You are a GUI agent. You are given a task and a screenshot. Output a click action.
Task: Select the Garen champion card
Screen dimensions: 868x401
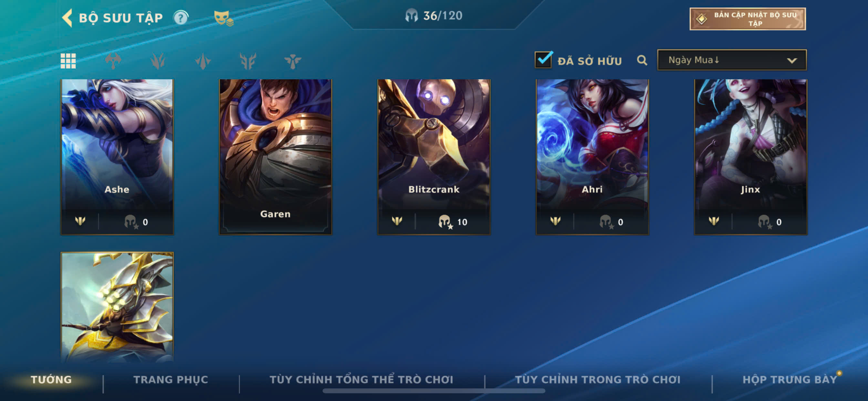click(x=275, y=157)
